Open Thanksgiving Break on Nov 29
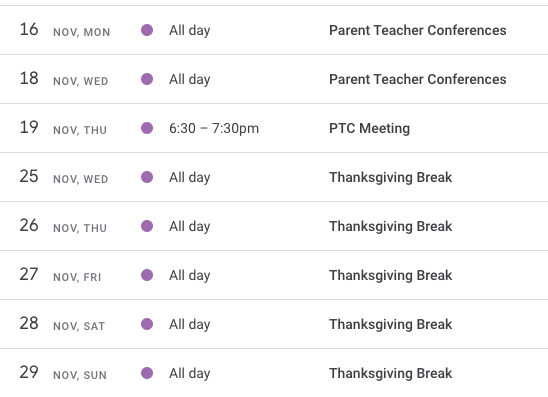Screen dimensions: 548x397 coord(391,373)
